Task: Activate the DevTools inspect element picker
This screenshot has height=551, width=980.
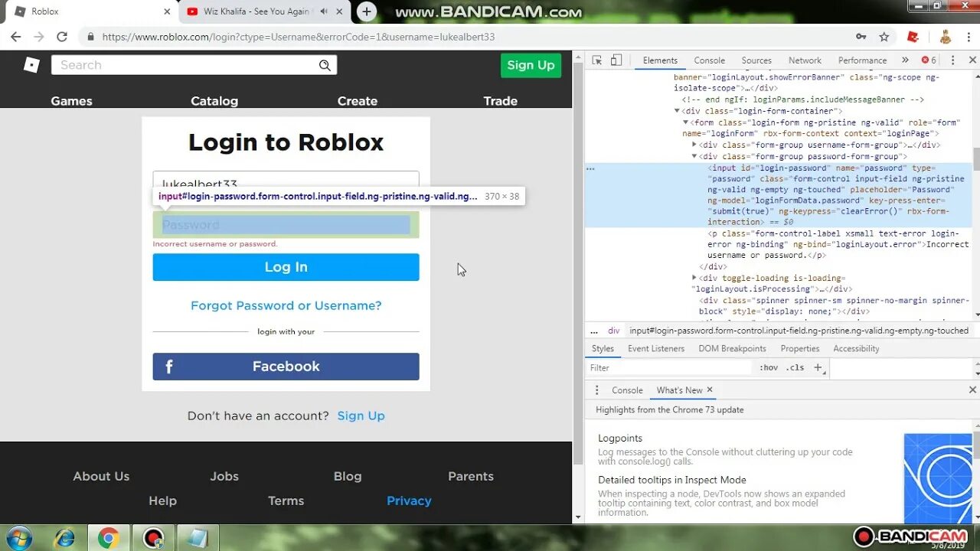Action: 597,60
